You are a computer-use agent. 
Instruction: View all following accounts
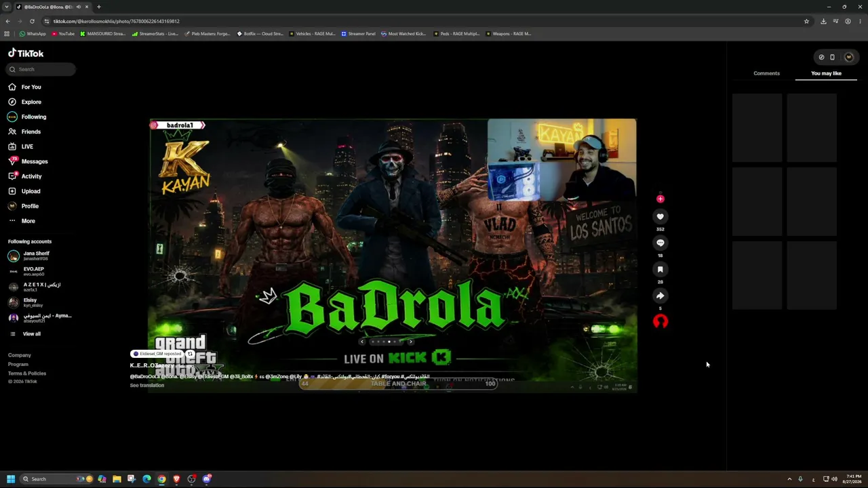(24, 333)
